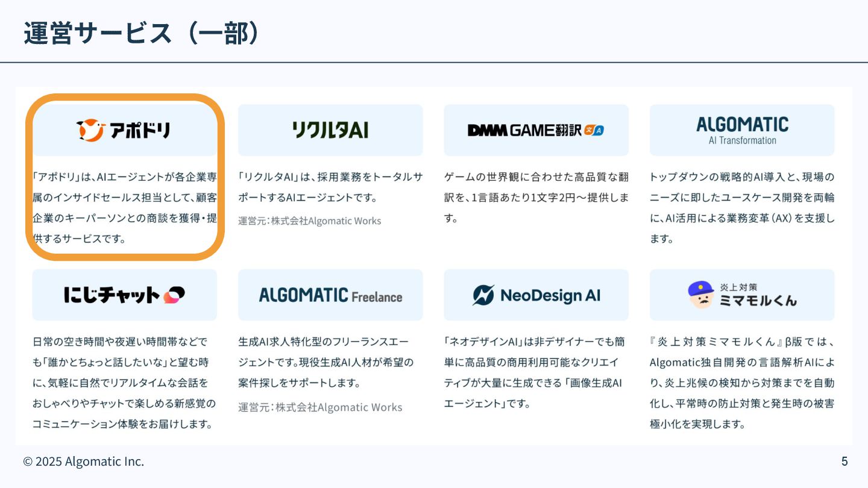The image size is (868, 488).
Task: Click the NeoDesign AI lightning logo icon
Action: [x=483, y=295]
